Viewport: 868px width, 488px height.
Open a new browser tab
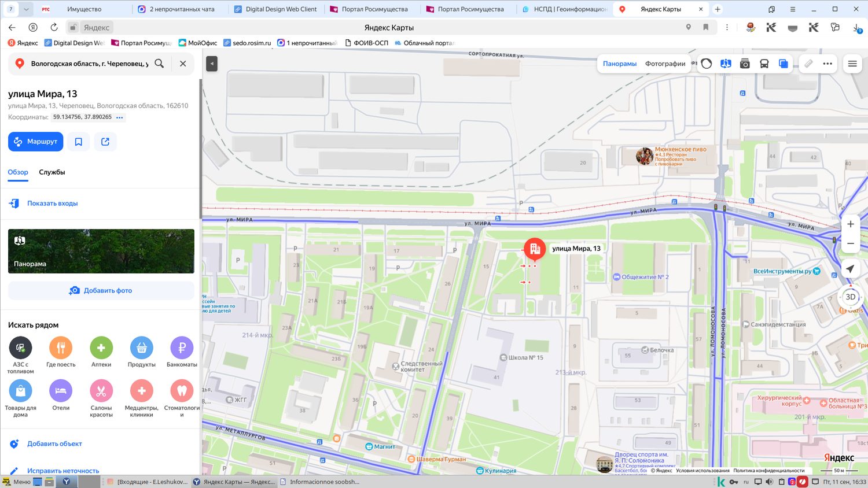point(718,9)
